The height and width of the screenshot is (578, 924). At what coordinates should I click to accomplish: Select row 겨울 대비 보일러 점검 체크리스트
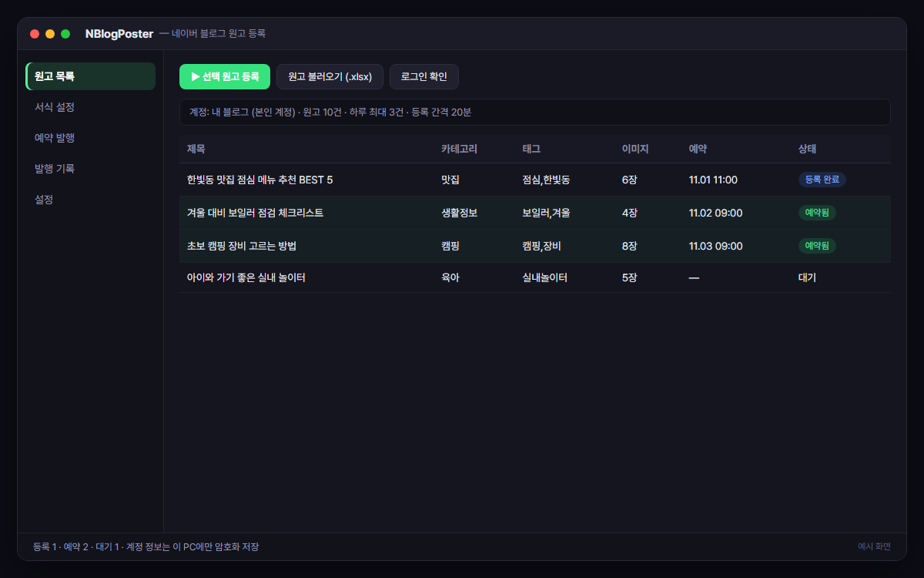point(535,213)
